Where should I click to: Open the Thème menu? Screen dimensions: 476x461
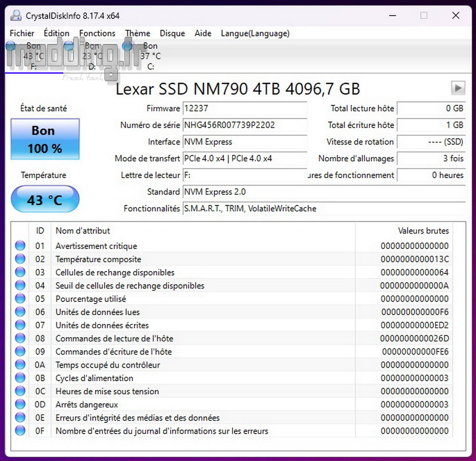137,33
